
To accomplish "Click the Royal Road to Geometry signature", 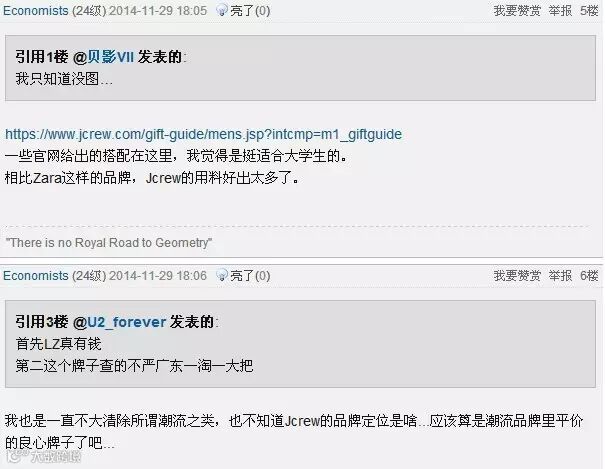I will point(109,243).
